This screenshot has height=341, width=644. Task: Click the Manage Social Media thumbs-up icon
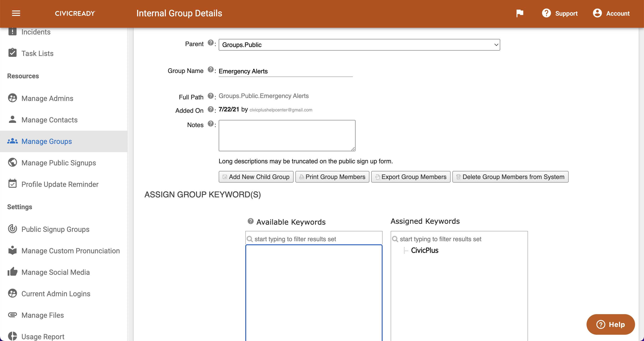coord(12,272)
